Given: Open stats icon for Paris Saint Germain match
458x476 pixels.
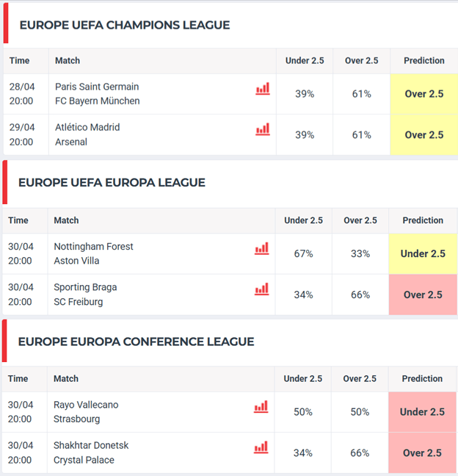Looking at the screenshot, I should (x=263, y=89).
